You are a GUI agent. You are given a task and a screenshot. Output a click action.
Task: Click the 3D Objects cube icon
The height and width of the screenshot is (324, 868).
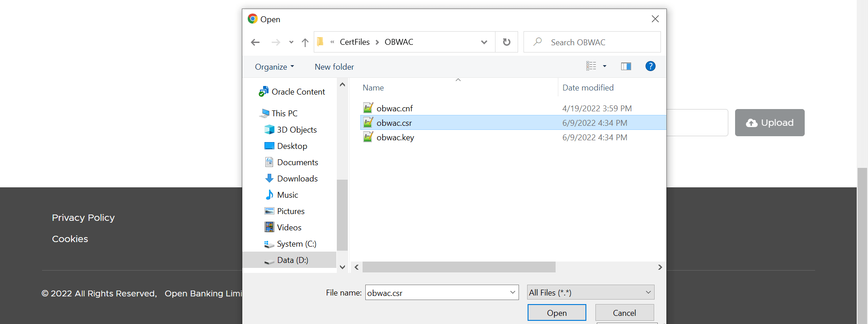coord(269,129)
